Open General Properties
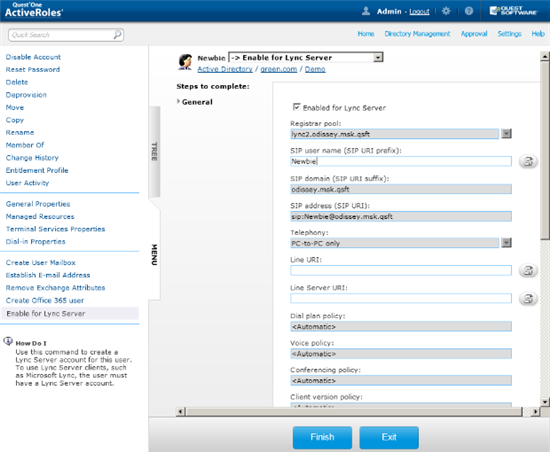This screenshot has width=550, height=452. tap(38, 204)
